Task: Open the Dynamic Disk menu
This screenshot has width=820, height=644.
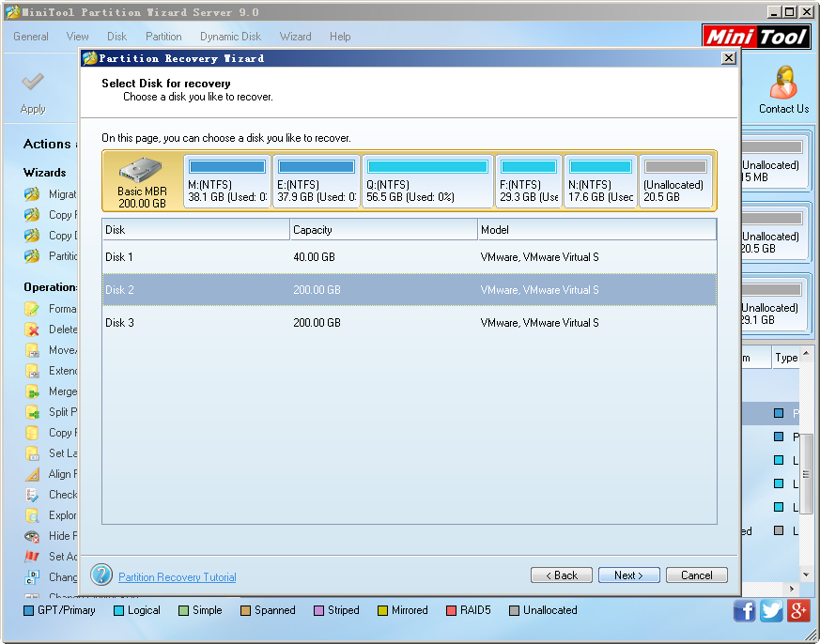Action: click(231, 37)
